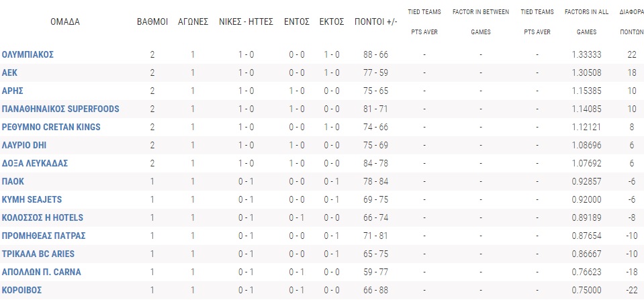The width and height of the screenshot is (644, 300).
Task: Select the ΝΙΚΕΣ - ΗΤΤΕΣ column header
Action: (246, 21)
